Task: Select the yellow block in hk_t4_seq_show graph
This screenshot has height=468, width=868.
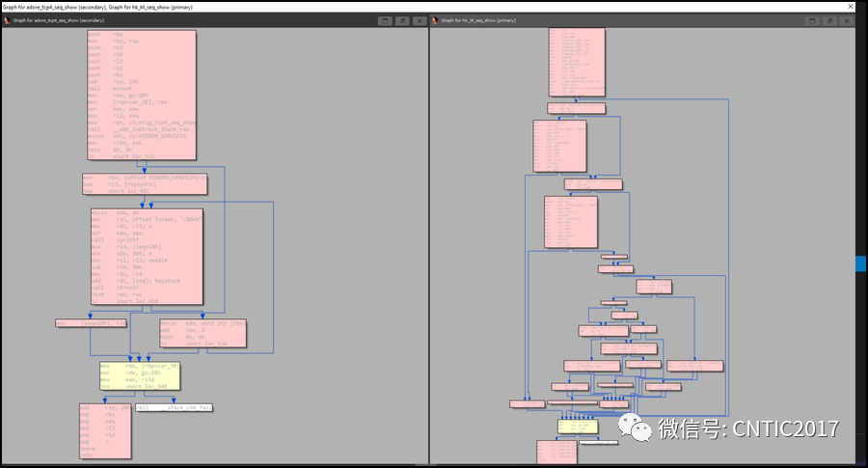Action: pos(578,427)
